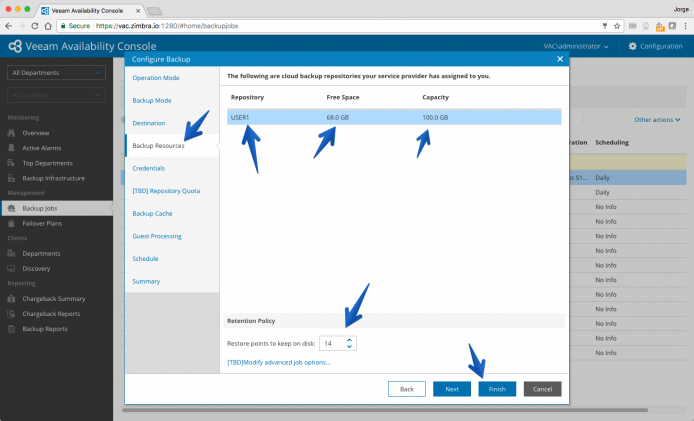Click the Free Space column header

(x=343, y=97)
